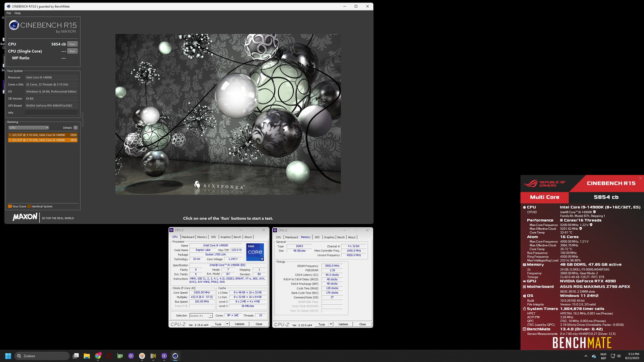The image size is (644, 362).
Task: Open the Cinebench Help menu
Action: (18, 13)
